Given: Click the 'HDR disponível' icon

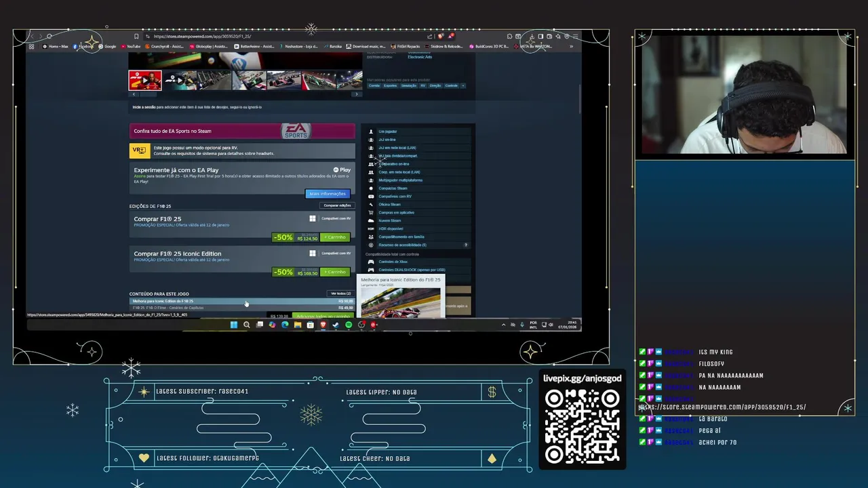Looking at the screenshot, I should [371, 229].
